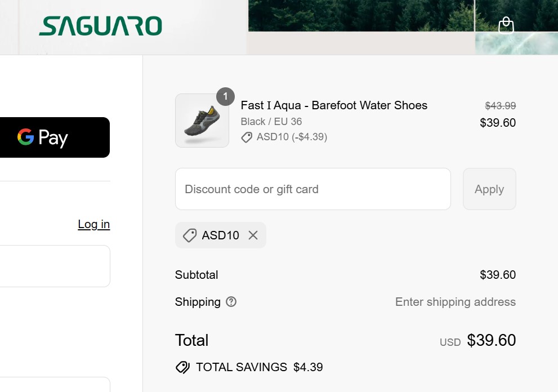Click the product title Fast I Aqua

pos(334,105)
